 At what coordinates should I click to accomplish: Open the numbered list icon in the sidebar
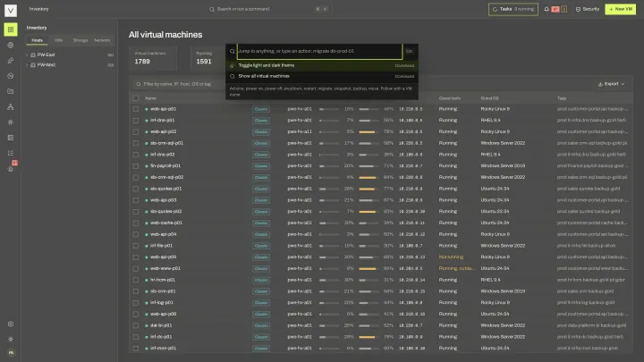click(x=11, y=153)
